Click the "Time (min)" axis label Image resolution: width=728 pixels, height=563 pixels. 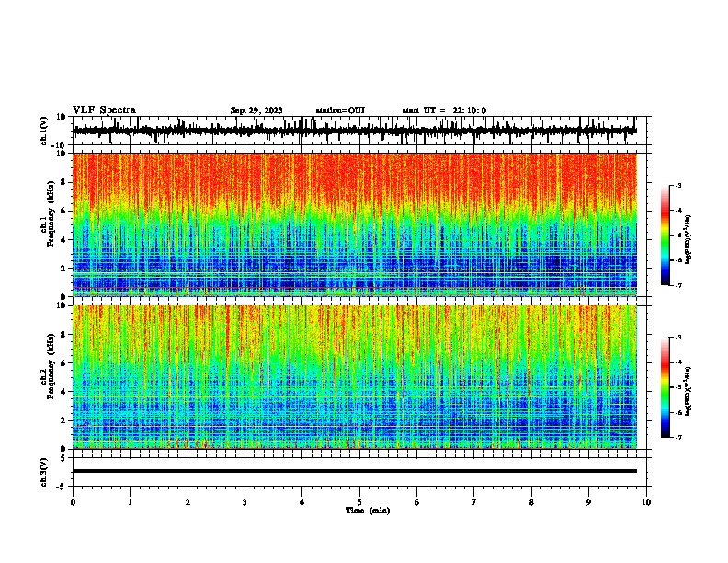[x=368, y=511]
